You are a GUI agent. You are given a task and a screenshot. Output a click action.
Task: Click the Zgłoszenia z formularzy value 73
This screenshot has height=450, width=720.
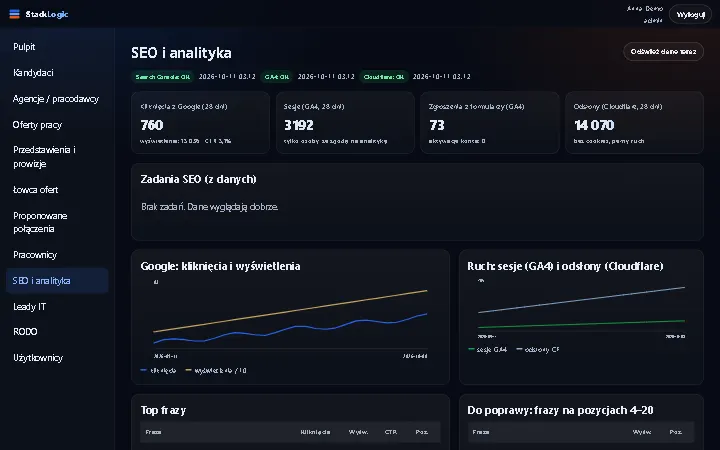click(437, 125)
